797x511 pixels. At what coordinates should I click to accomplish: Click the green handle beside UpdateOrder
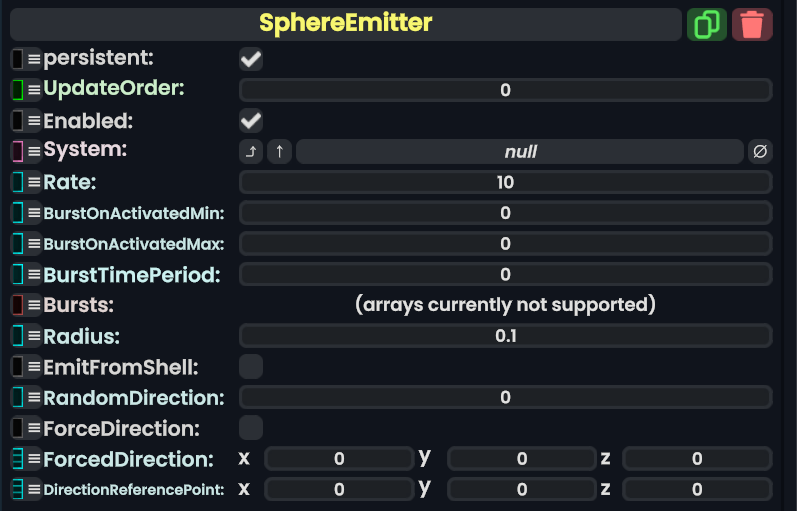click(17, 90)
